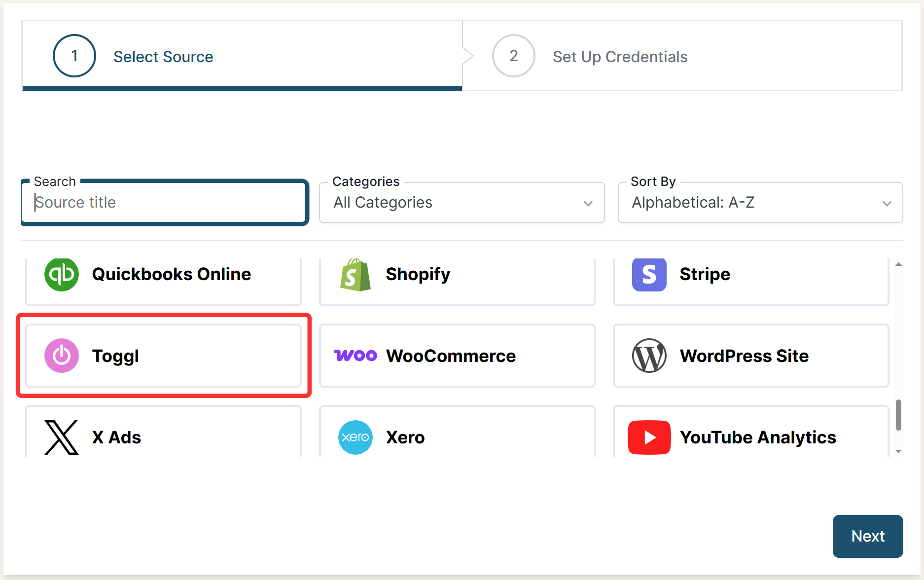The width and height of the screenshot is (924, 580).
Task: Select the highlighted Toggl source card
Action: (164, 355)
